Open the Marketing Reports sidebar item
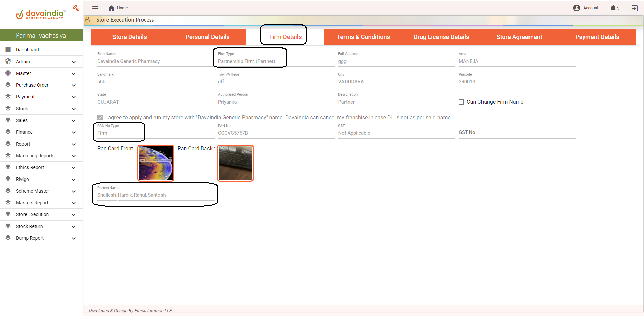 35,156
